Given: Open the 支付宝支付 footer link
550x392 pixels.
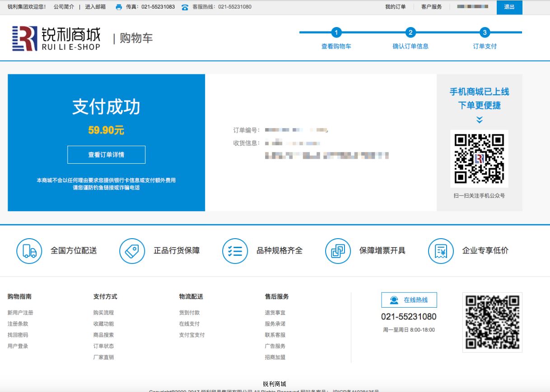Looking at the screenshot, I should click(191, 335).
